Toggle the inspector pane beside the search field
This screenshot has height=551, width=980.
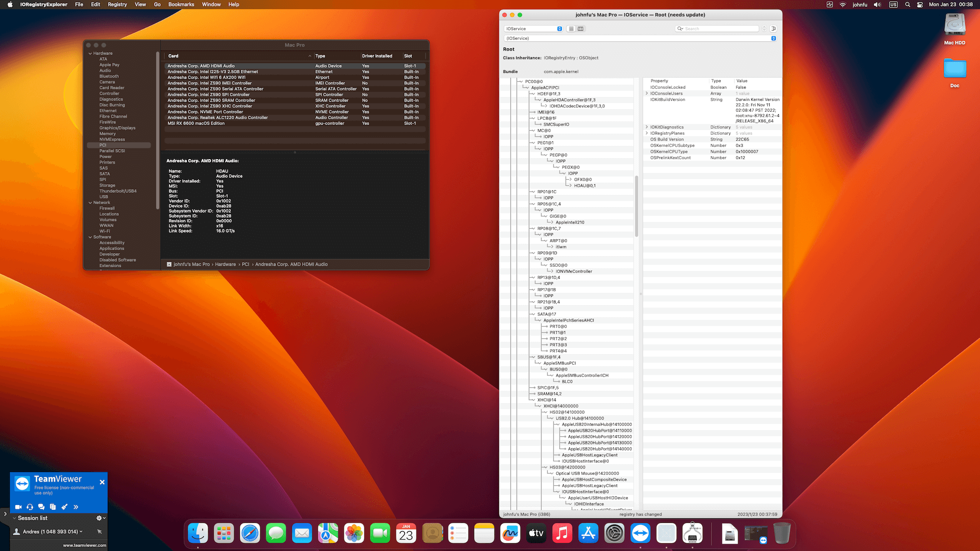tap(774, 29)
